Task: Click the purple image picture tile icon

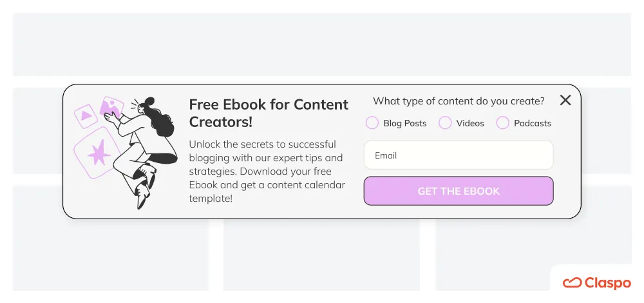Action: click(111, 107)
